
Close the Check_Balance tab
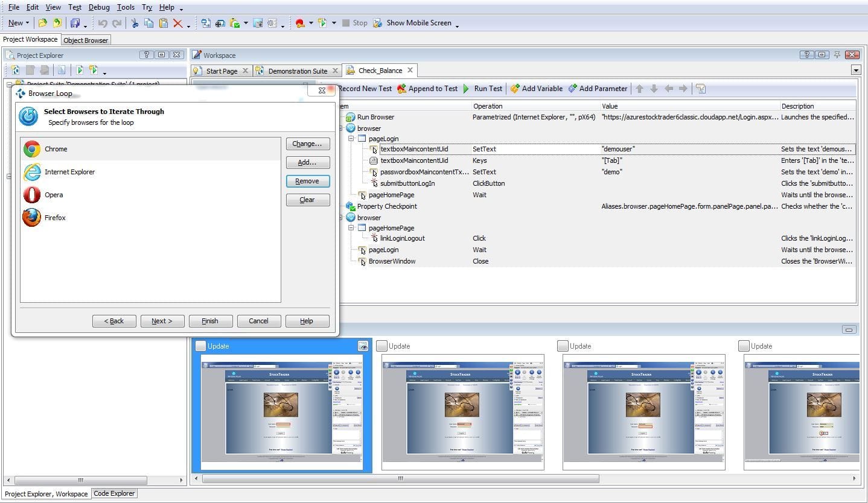(x=410, y=70)
